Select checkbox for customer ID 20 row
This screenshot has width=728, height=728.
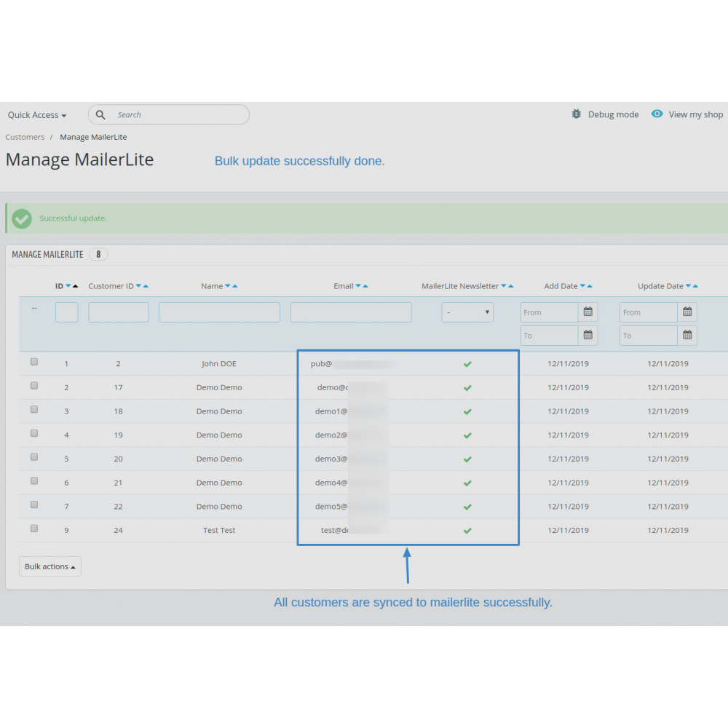tap(34, 457)
